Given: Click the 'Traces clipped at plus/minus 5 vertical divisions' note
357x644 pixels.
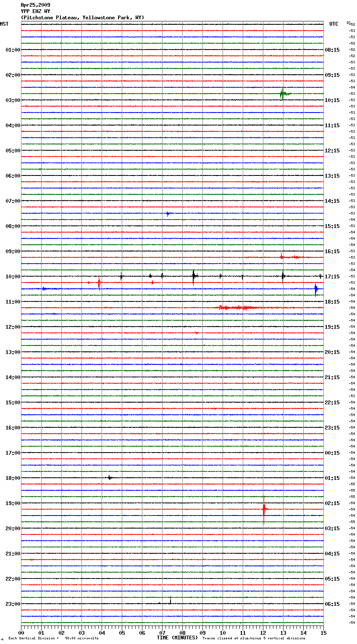Looking at the screenshot, I should click(x=254, y=639).
